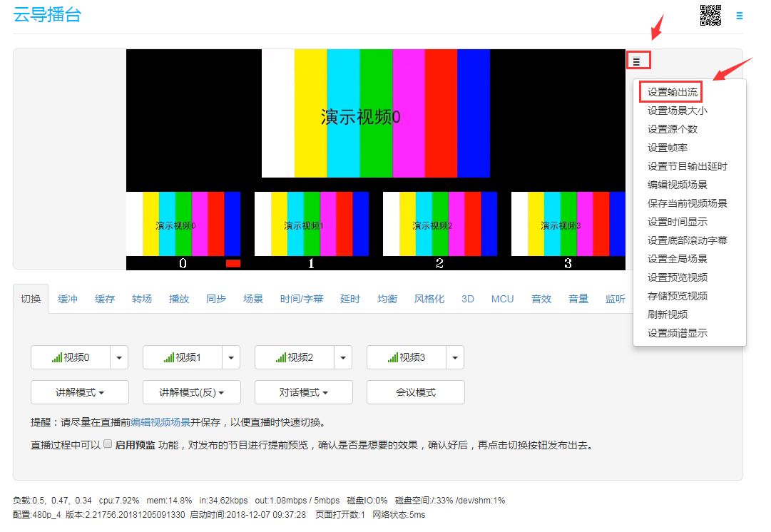Select 设置预览视频 menu entry

coord(677,277)
